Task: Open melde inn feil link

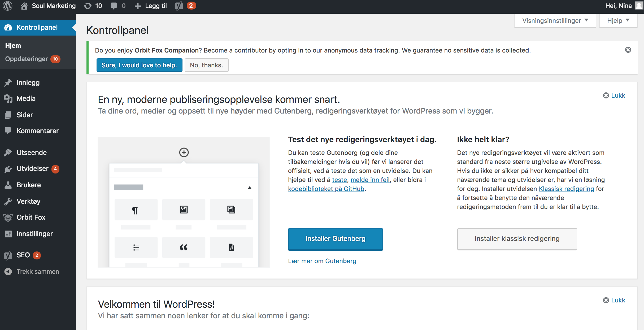Action: point(370,180)
